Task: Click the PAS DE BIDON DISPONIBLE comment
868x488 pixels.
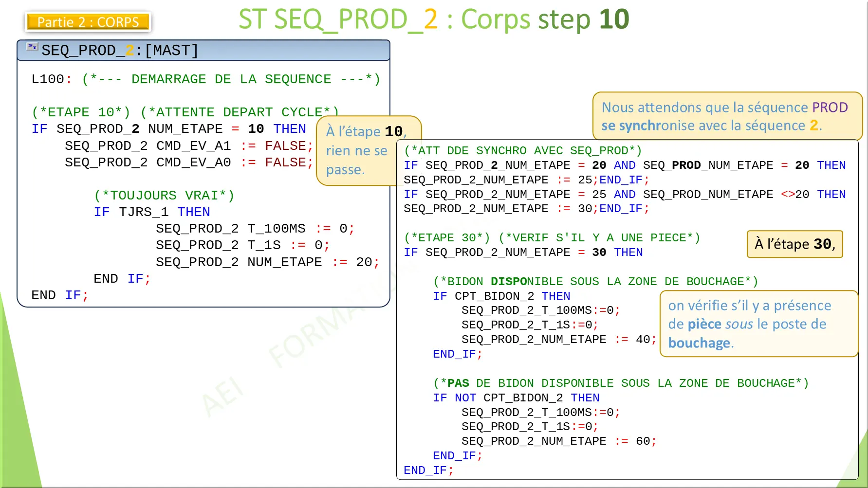Action: 621,383
